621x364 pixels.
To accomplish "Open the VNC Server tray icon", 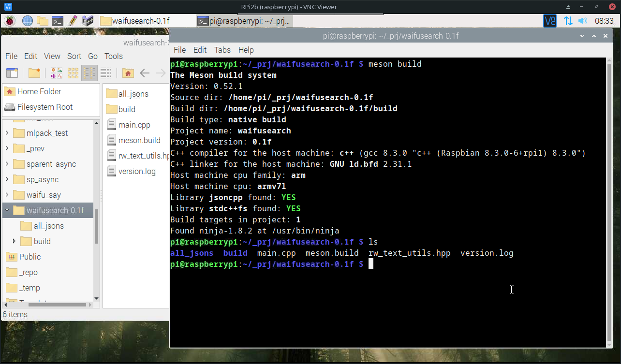I will coord(550,21).
